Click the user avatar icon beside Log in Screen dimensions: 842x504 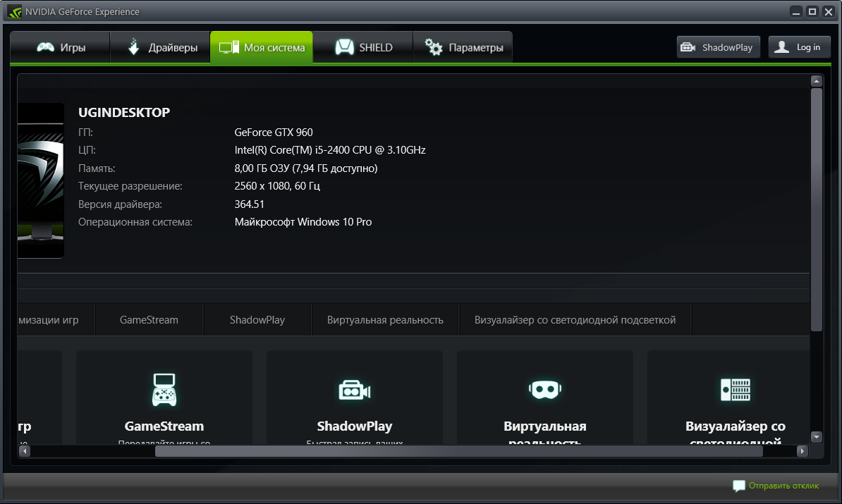point(782,47)
